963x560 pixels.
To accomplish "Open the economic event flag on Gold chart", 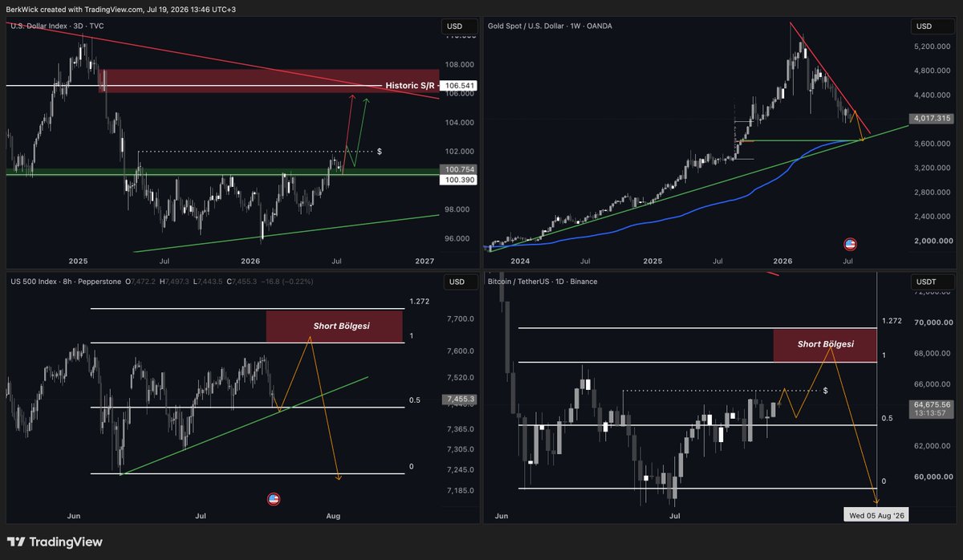I will (x=851, y=244).
